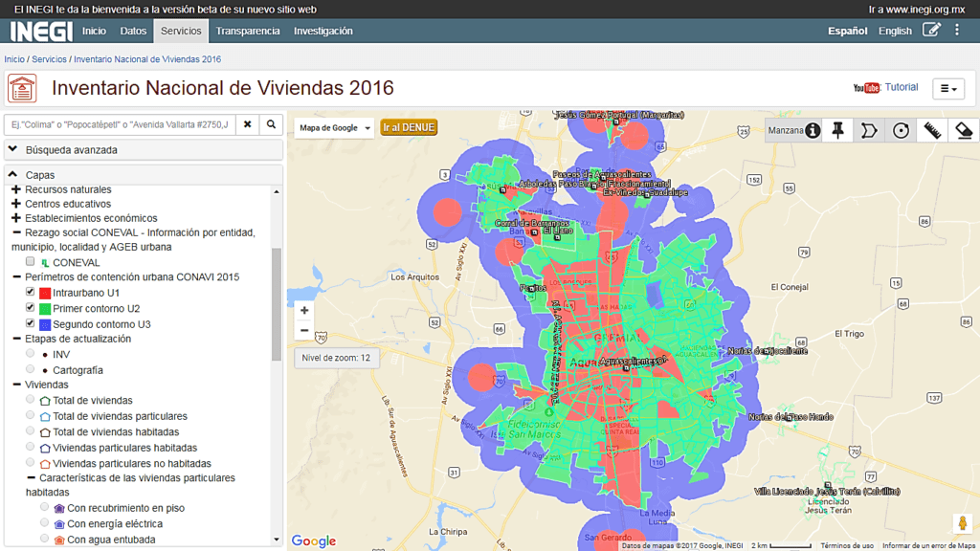Zoom in with the plus button
The height and width of the screenshot is (551, 980).
tap(304, 310)
